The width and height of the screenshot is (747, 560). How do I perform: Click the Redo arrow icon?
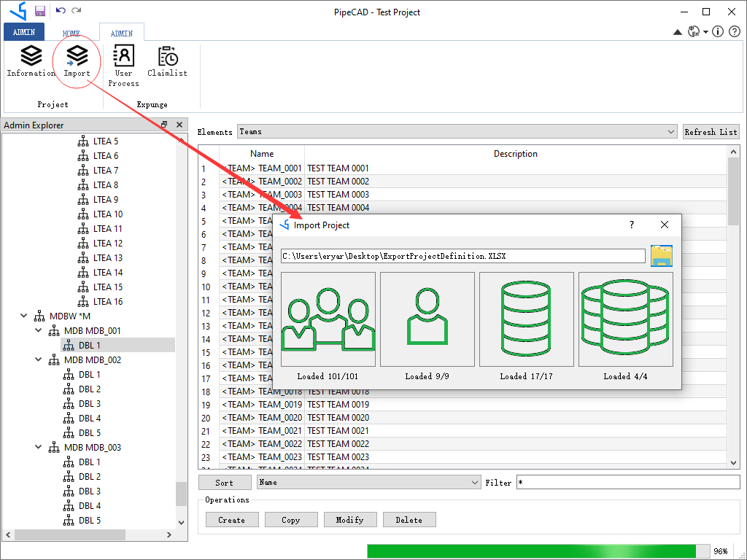76,12
